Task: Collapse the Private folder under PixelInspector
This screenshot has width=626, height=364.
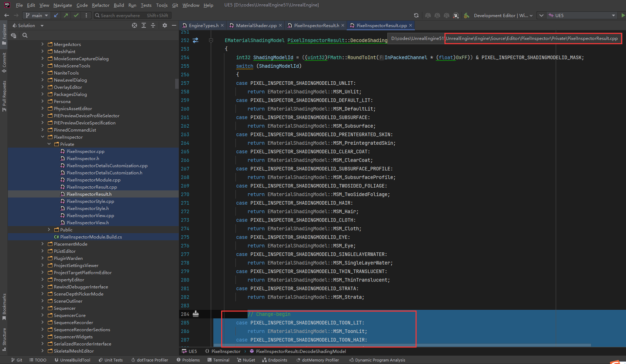Action: pos(49,144)
